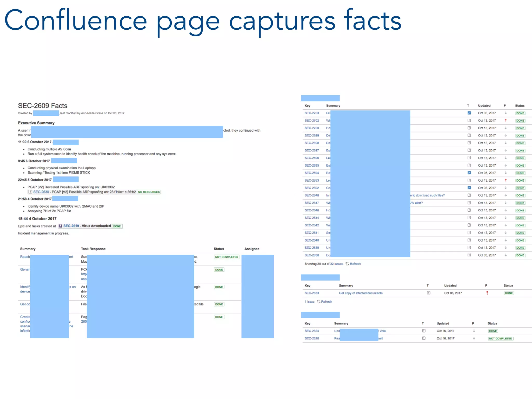The height and width of the screenshot is (399, 532).
Task: Click 'Showing 20 out of' text
Action: pos(317,264)
